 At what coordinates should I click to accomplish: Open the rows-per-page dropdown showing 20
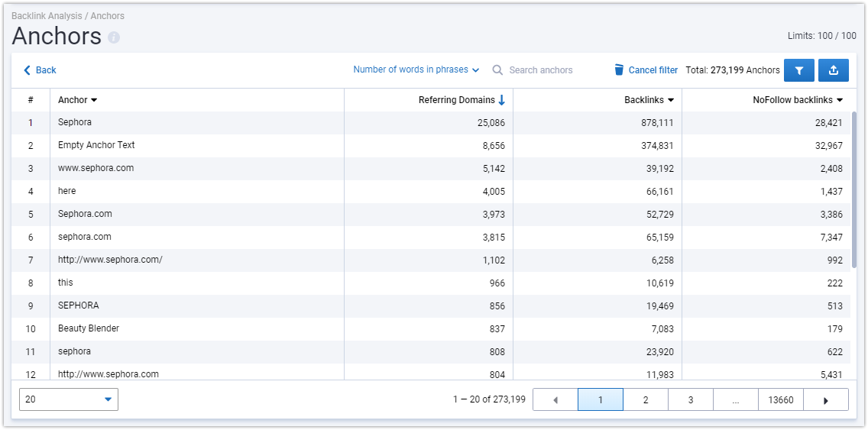click(x=69, y=399)
